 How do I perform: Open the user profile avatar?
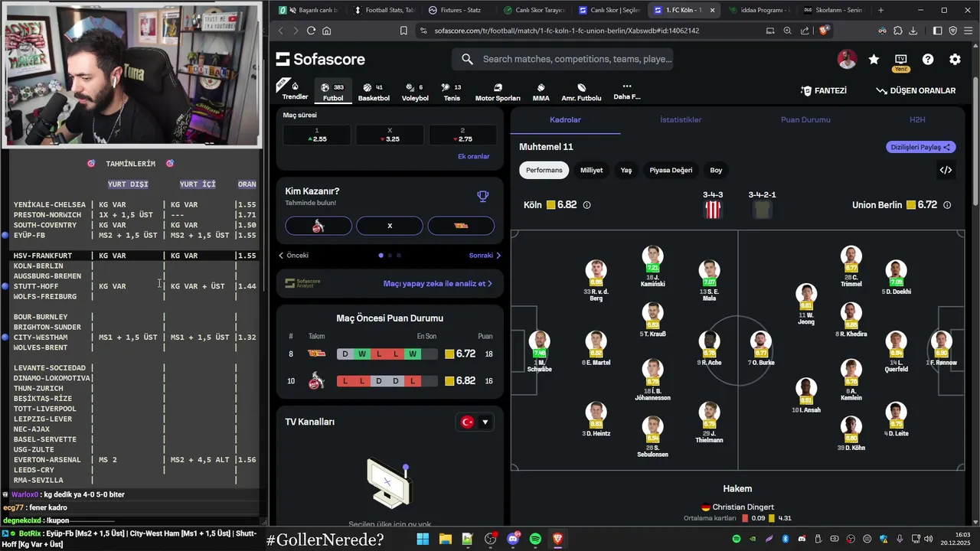point(847,59)
